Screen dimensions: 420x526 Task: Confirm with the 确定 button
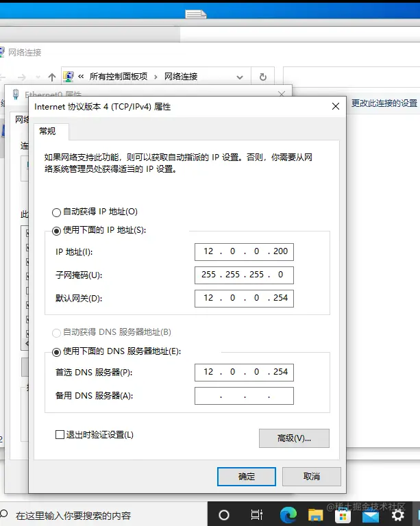point(247,477)
